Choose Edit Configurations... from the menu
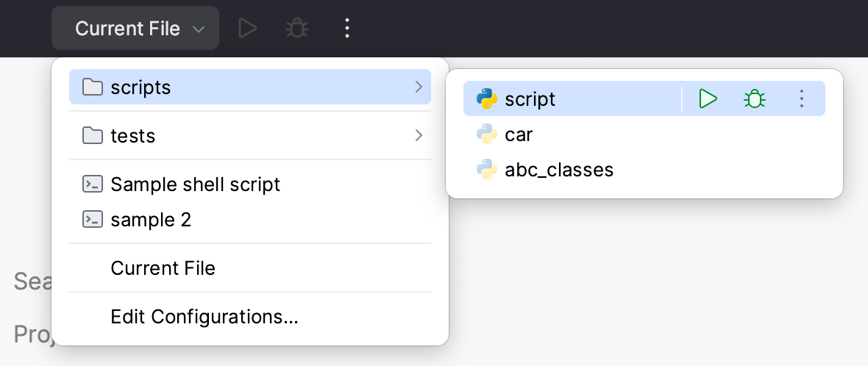Image resolution: width=868 pixels, height=366 pixels. click(204, 317)
